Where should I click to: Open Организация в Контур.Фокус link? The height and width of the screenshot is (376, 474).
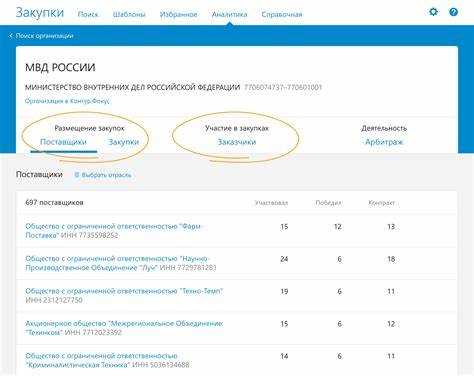67,101
